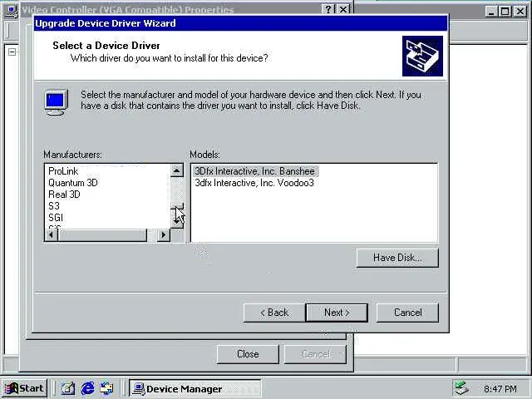Screen dimensions: 532x399
Task: Go back with the Back button
Action: 274,313
